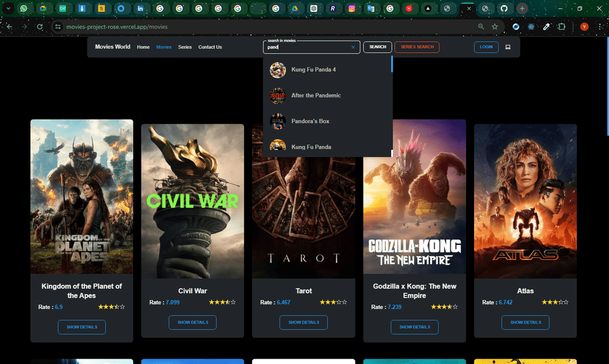This screenshot has height=364, width=609.
Task: Switch to the yellow dollar-sign icon tab
Action: pos(101,8)
